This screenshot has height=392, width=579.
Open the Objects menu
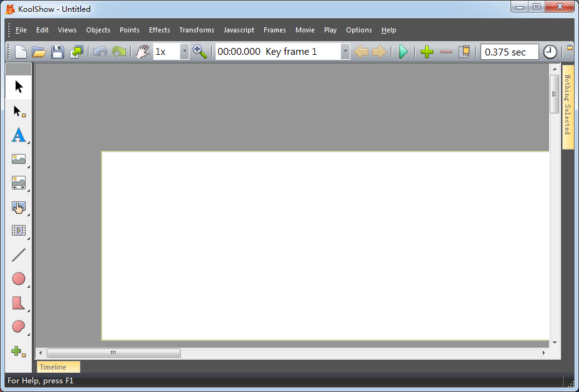[x=98, y=30]
